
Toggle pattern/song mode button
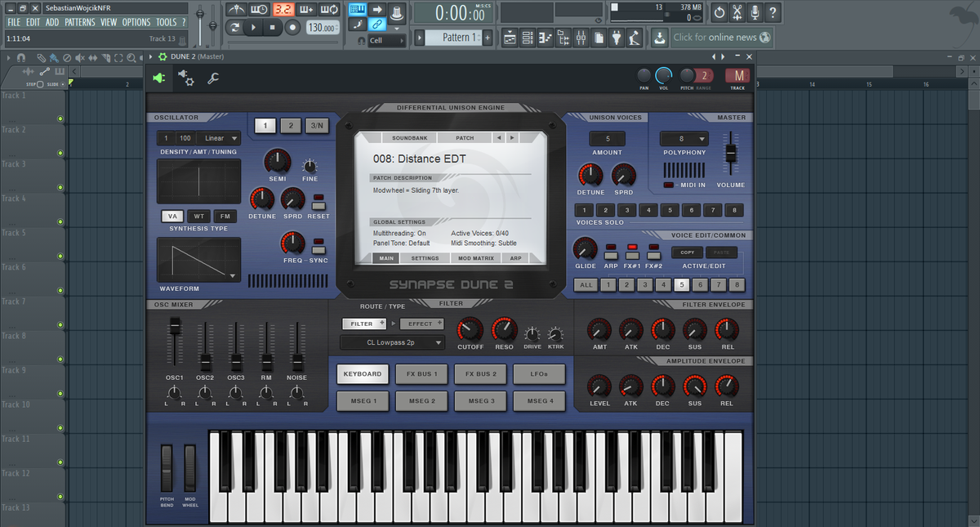[x=234, y=27]
